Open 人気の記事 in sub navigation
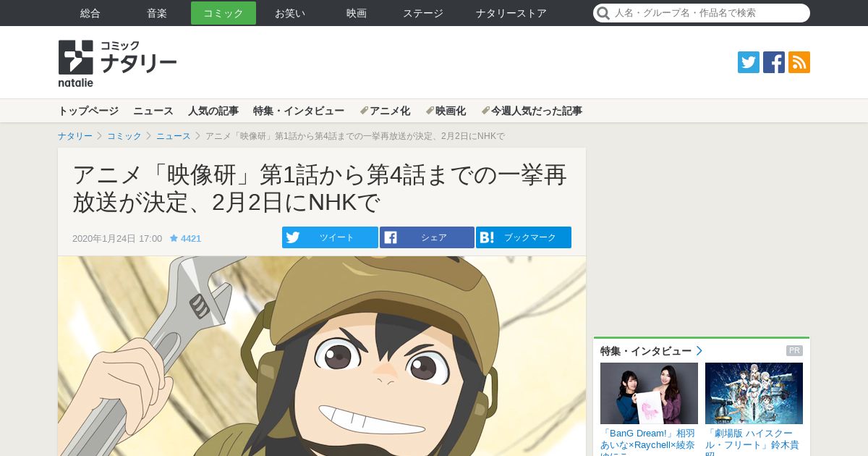The image size is (868, 456). click(x=213, y=111)
